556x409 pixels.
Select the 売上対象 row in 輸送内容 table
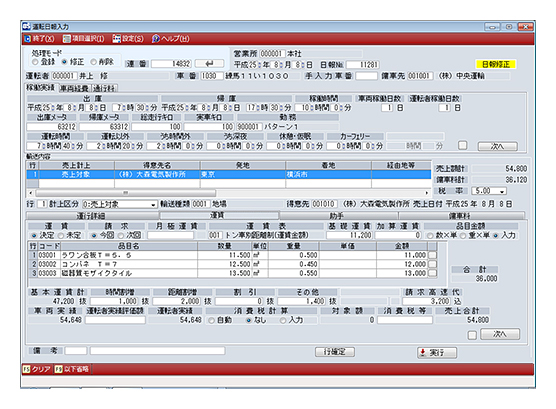tap(229, 175)
